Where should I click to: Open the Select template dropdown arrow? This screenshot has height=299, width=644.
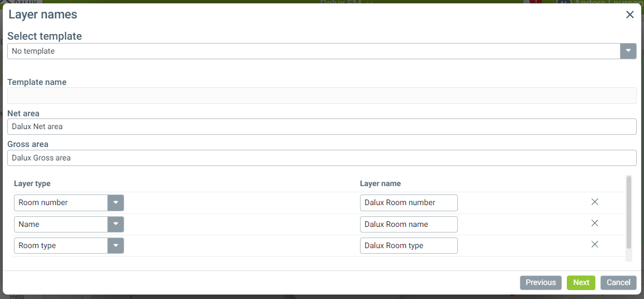[x=628, y=51]
